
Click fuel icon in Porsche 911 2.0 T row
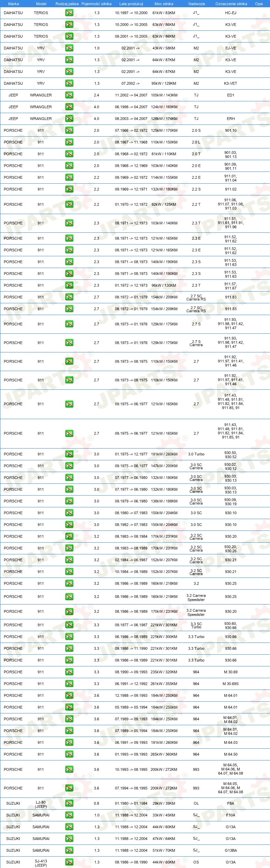69,154
